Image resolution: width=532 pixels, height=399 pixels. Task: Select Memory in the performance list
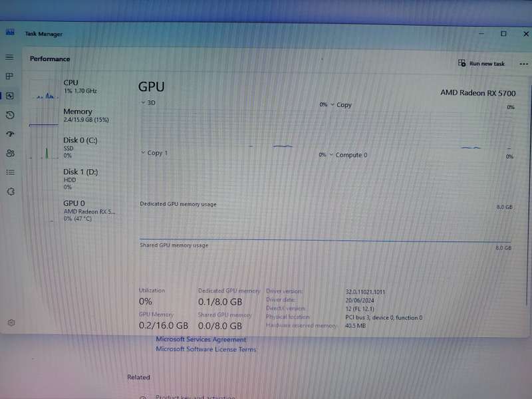click(77, 116)
